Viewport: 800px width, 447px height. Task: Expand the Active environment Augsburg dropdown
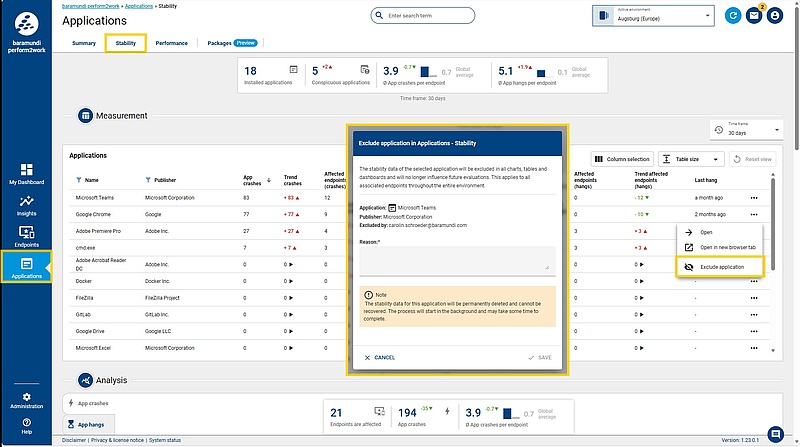654,16
